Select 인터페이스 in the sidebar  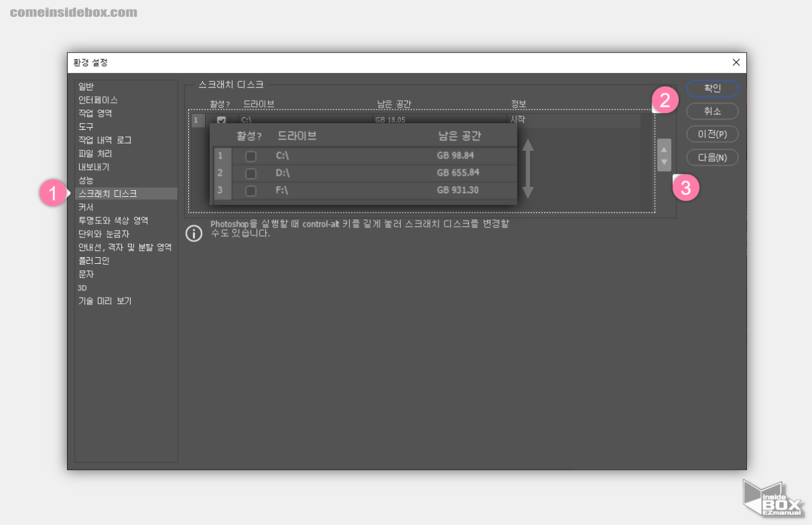pos(98,100)
